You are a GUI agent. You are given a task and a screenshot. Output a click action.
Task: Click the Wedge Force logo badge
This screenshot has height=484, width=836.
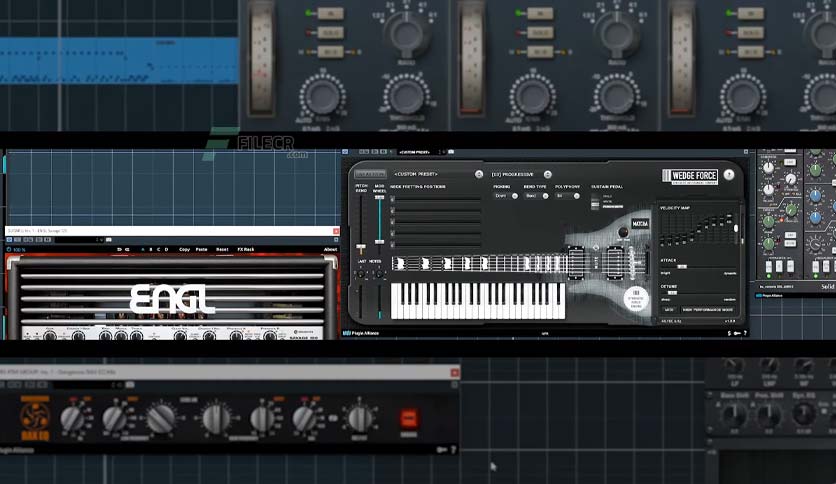pos(690,176)
